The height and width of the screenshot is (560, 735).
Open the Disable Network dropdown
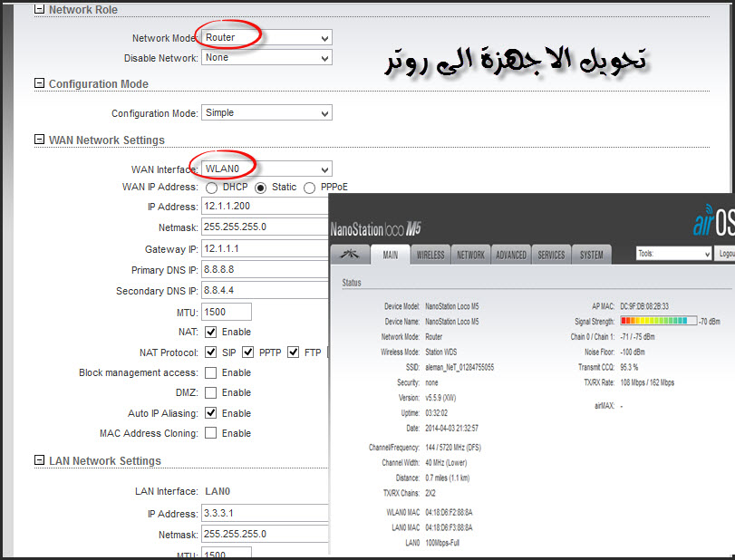266,58
